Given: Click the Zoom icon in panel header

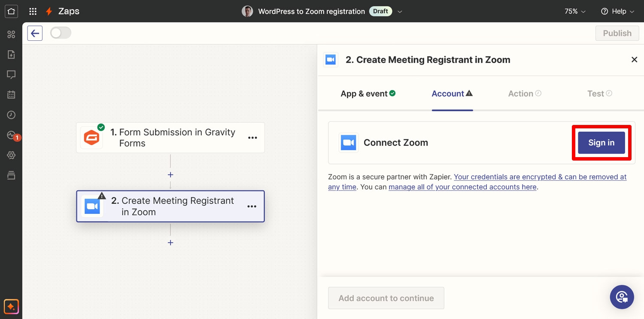Looking at the screenshot, I should [x=331, y=60].
